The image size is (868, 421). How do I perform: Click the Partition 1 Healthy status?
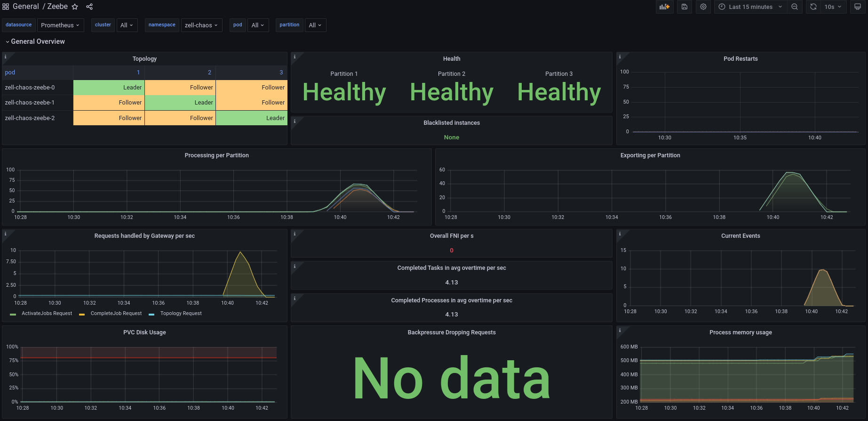[x=344, y=92]
